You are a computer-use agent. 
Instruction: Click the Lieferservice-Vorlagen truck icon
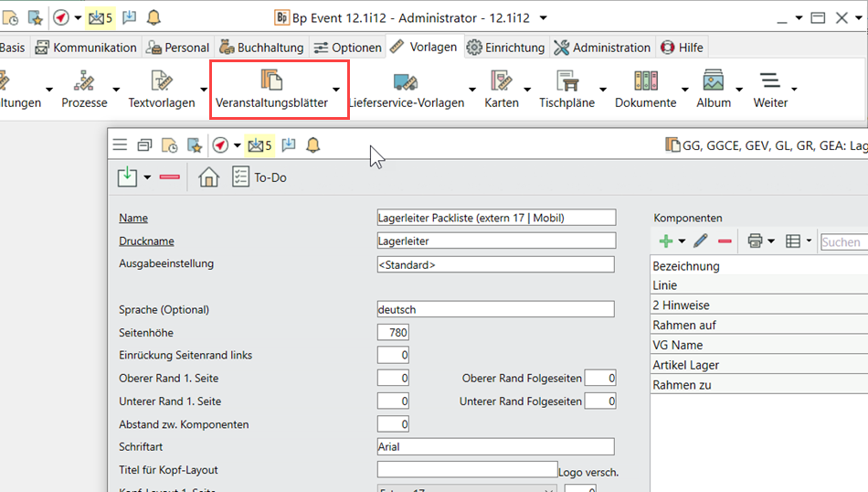coord(405,82)
